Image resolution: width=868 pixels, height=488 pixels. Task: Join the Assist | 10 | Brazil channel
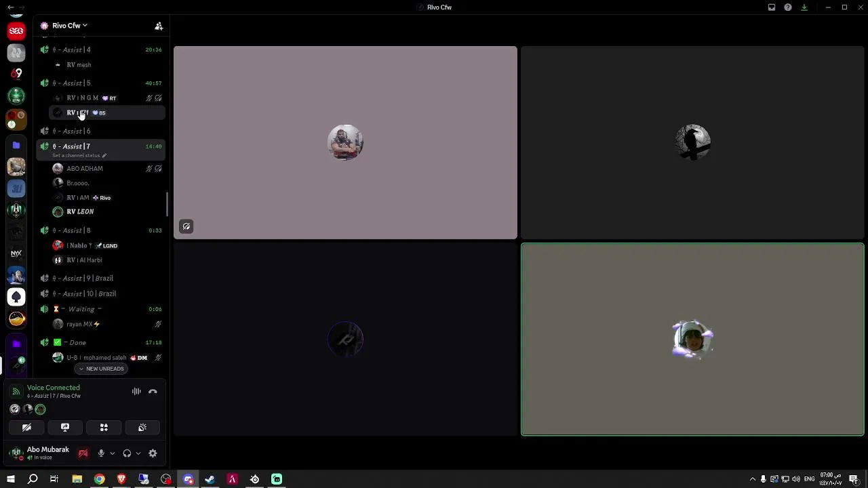click(x=100, y=293)
